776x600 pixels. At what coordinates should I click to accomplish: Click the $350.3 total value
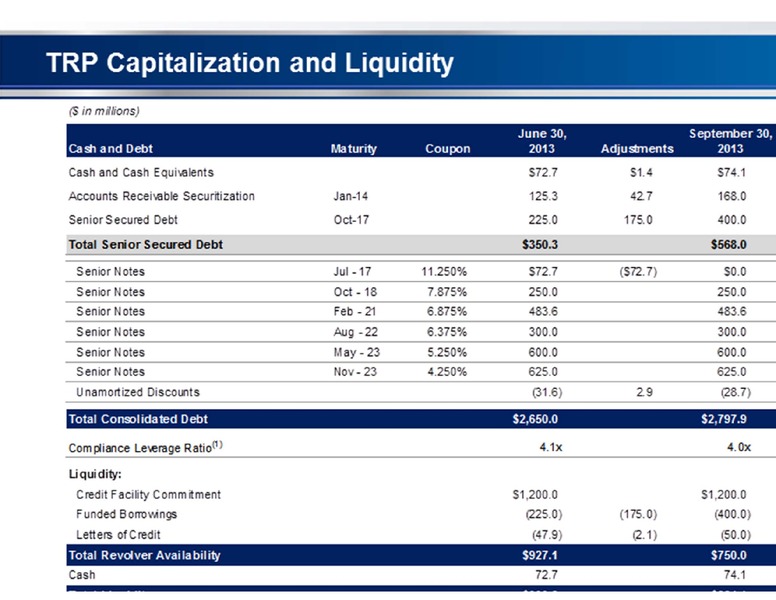pyautogui.click(x=539, y=245)
